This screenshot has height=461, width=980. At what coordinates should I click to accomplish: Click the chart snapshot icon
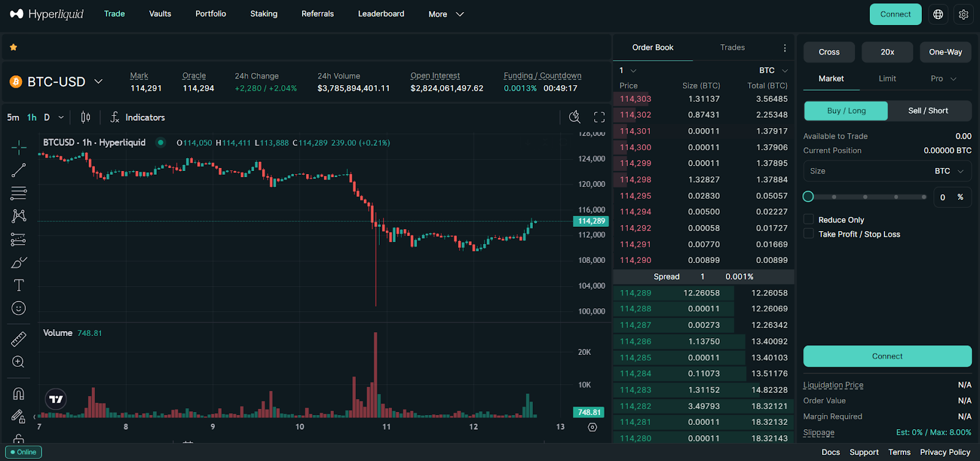(x=575, y=117)
